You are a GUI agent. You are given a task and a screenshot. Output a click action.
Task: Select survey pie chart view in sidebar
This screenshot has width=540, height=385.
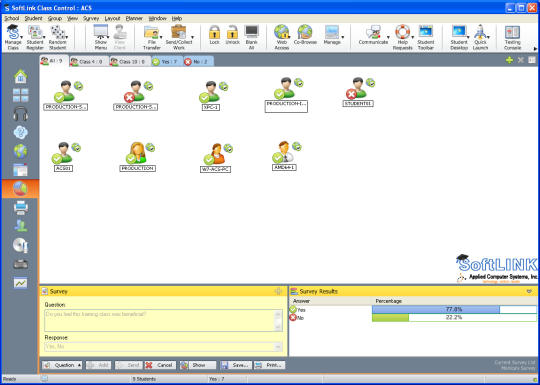click(x=20, y=189)
